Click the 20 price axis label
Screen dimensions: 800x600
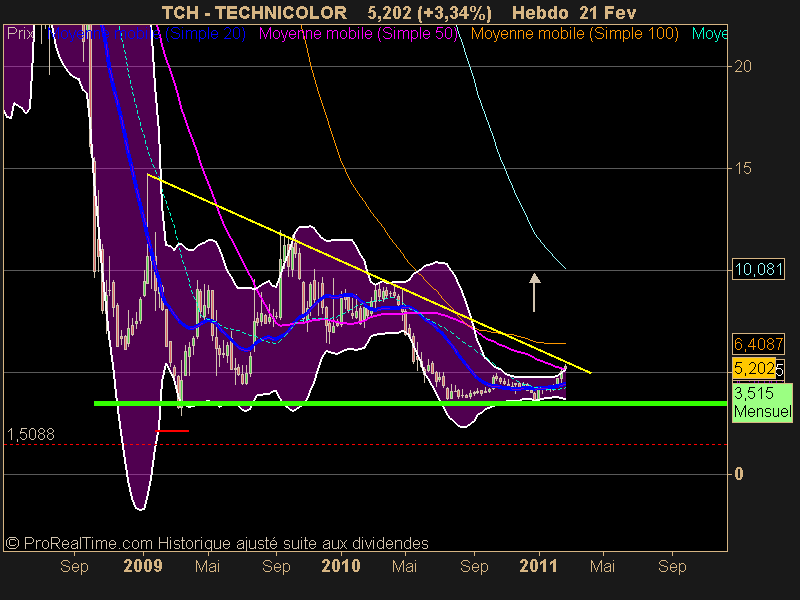pyautogui.click(x=742, y=66)
